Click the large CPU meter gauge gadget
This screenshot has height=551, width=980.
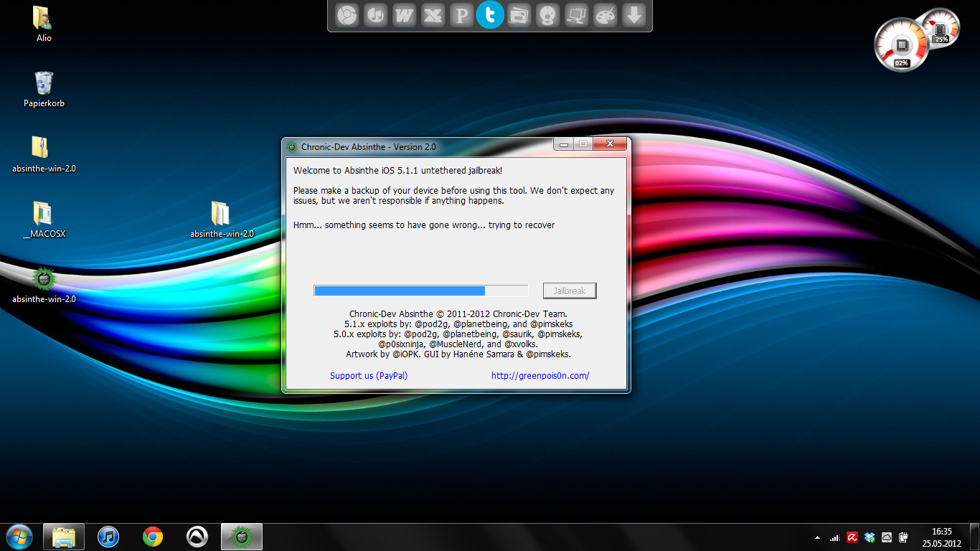coord(902,46)
